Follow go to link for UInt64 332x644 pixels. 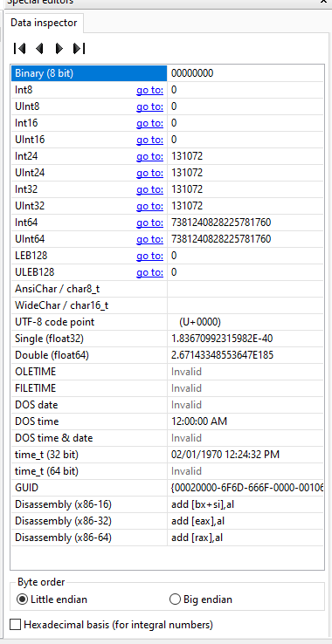click(x=149, y=239)
